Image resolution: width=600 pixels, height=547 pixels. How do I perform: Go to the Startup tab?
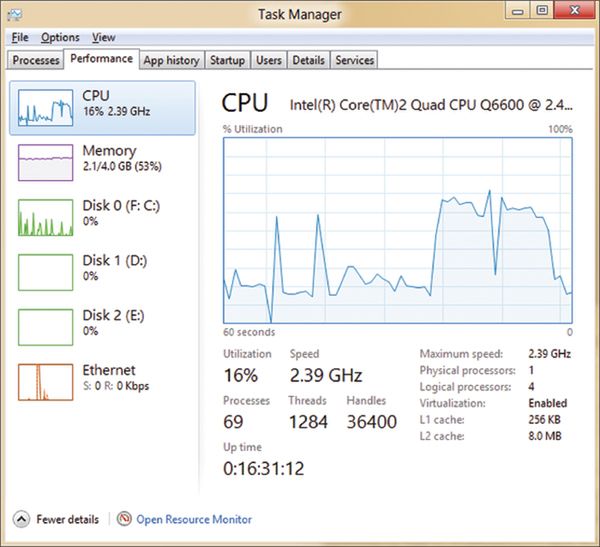227,60
